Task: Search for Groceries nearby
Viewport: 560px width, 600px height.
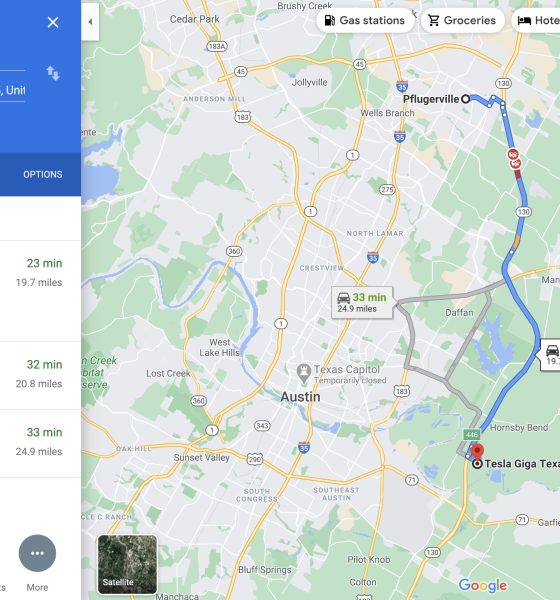Action: (x=462, y=20)
